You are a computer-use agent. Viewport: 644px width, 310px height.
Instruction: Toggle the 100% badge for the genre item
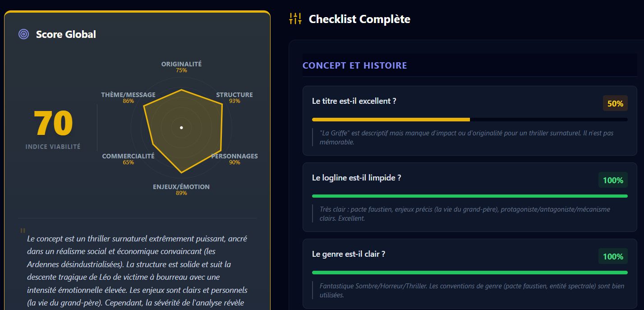[x=613, y=256]
